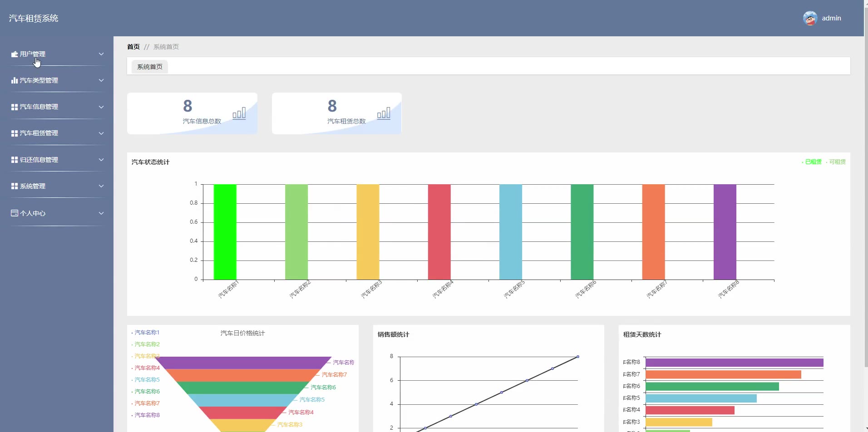Image resolution: width=868 pixels, height=432 pixels.
Task: Click the 首页 breadcrumb link
Action: coord(133,47)
